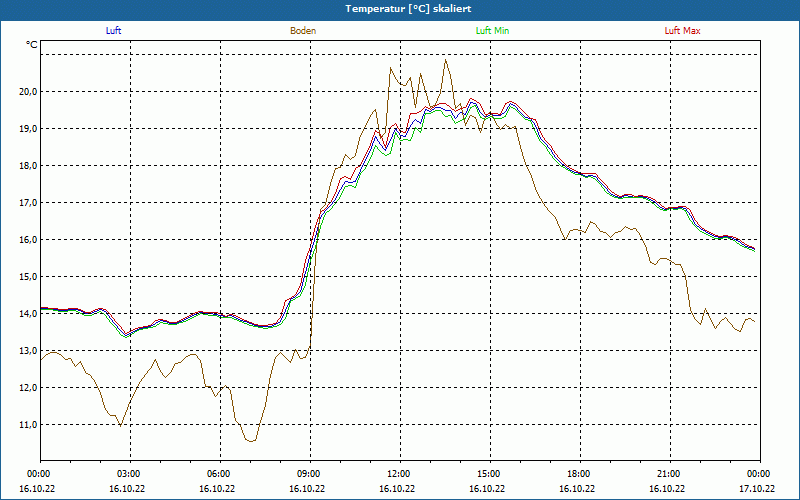Click the 20,0 y-axis value

[29, 92]
